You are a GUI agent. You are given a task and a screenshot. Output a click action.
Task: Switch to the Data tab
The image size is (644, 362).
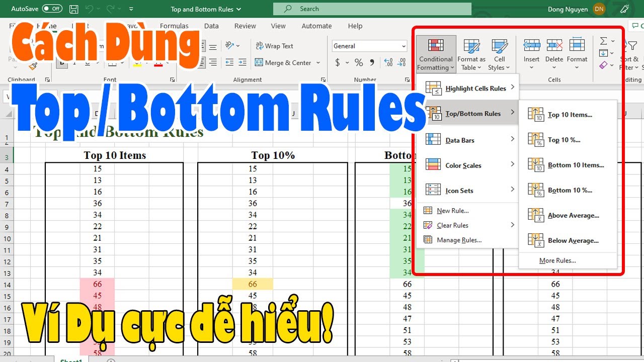[211, 26]
